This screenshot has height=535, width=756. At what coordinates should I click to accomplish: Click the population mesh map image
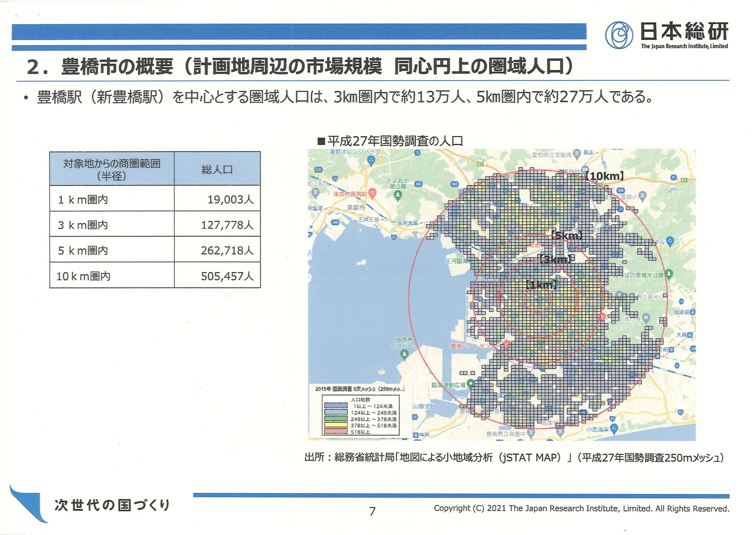click(x=502, y=295)
